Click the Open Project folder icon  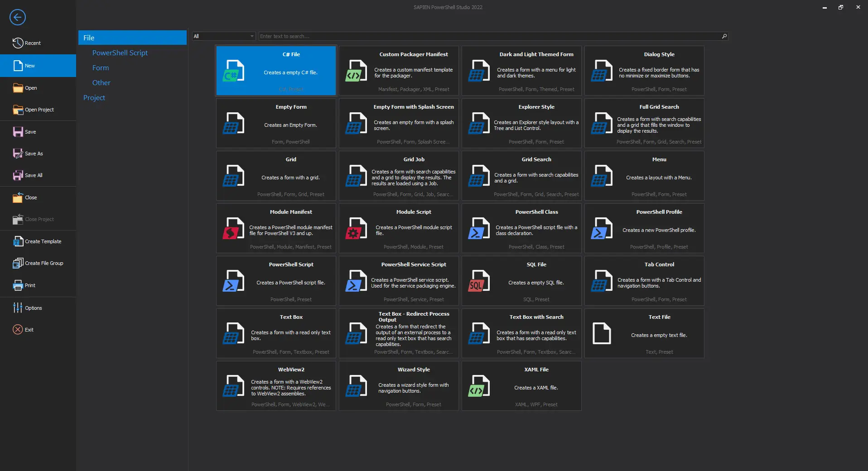[x=18, y=110]
